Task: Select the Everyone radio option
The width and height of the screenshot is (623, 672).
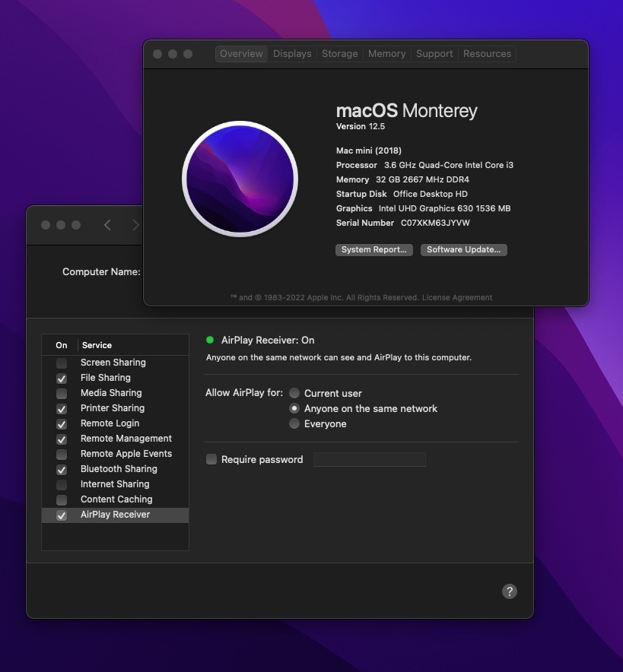Action: pos(294,423)
